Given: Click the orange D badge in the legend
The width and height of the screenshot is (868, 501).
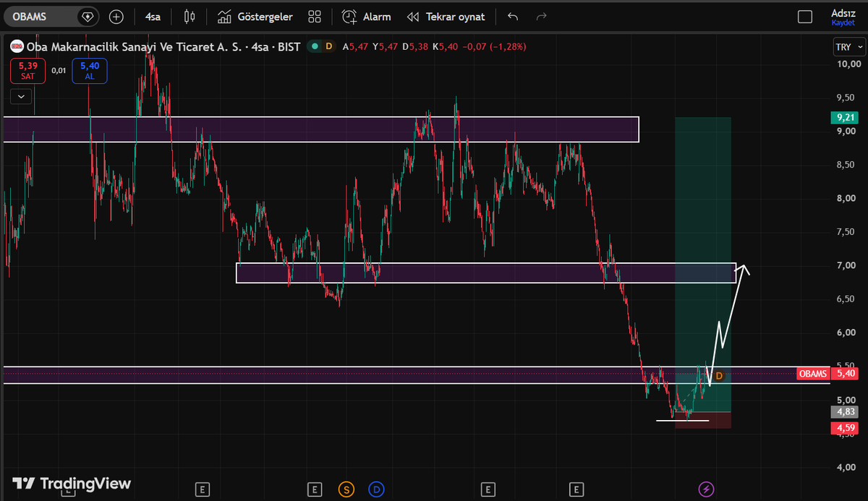Looking at the screenshot, I should coord(329,46).
